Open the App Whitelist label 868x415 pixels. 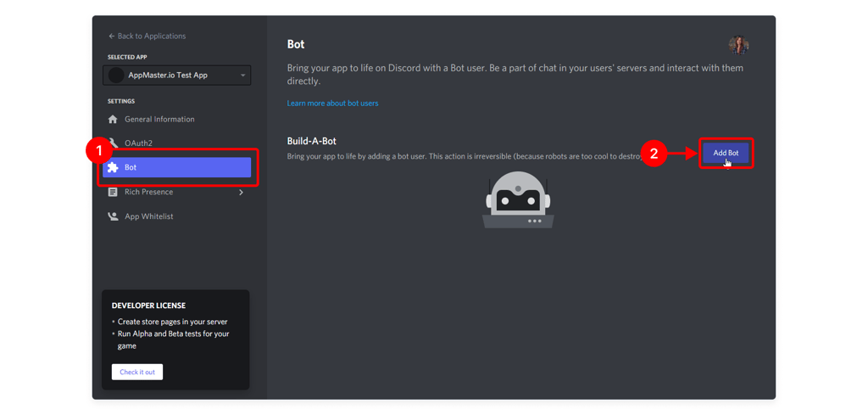149,217
